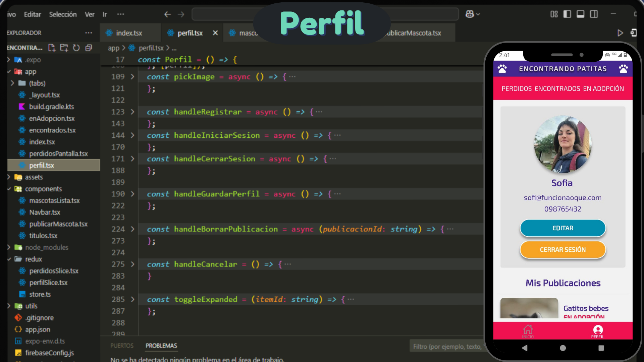Open Copilot icon in title bar
This screenshot has height=362, width=644.
coord(470,14)
